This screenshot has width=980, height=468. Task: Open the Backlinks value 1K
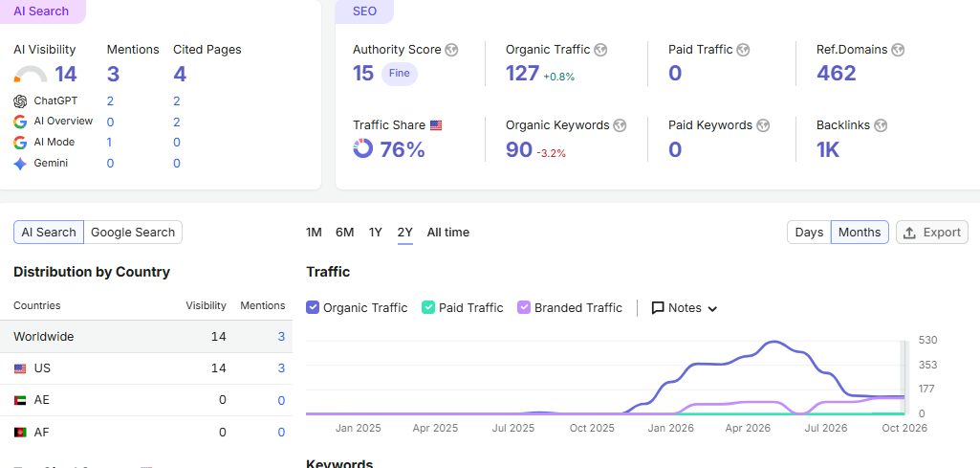[x=828, y=149]
